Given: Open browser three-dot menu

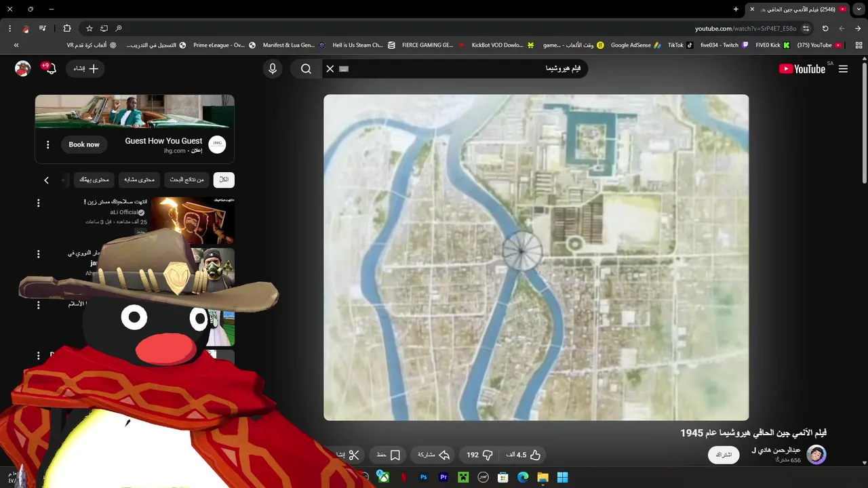Looking at the screenshot, I should 9,28.
